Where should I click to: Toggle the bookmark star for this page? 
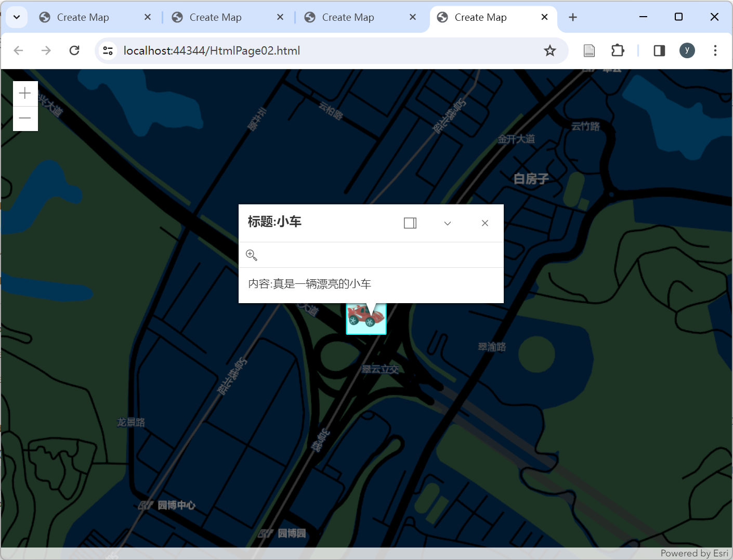click(550, 50)
